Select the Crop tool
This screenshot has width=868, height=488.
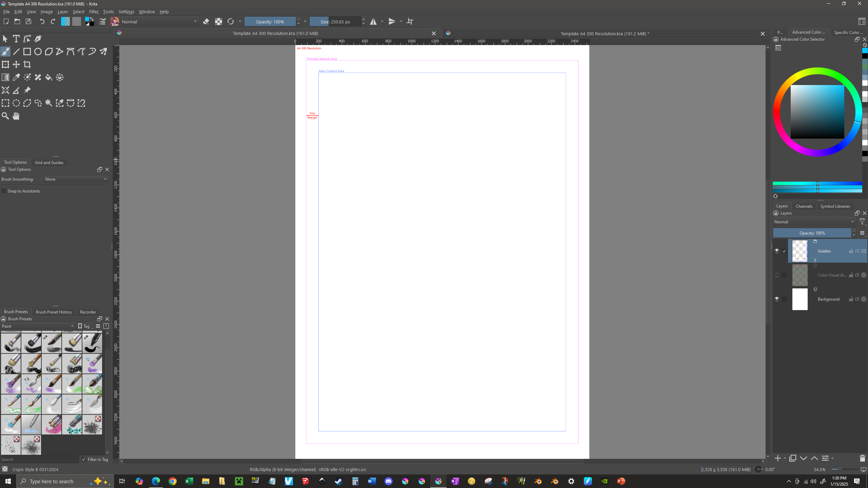pyautogui.click(x=27, y=64)
